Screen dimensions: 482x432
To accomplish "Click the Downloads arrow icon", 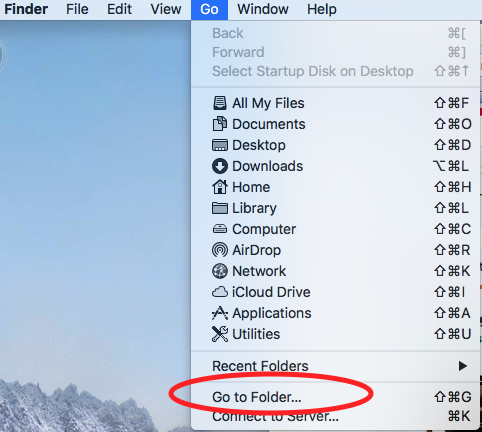I will (x=220, y=166).
